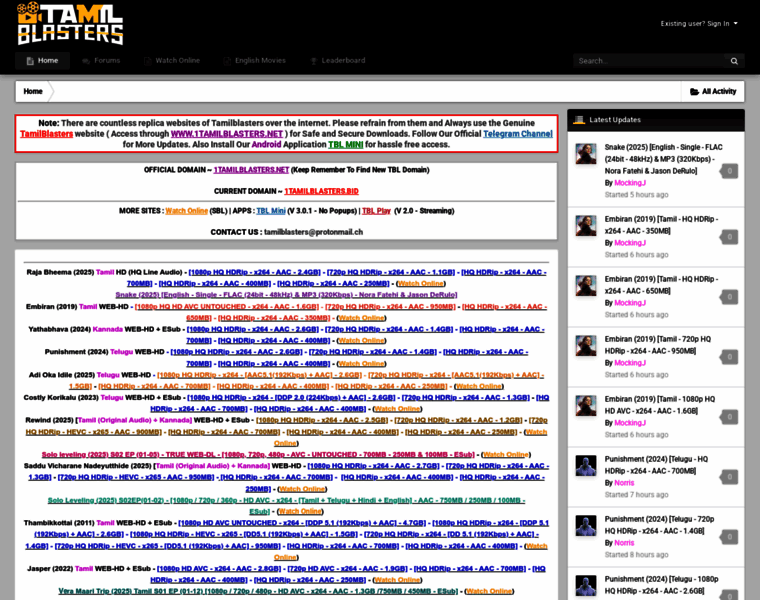Open Jasper 1080p HD AVC 2.8GB link
The height and width of the screenshot is (600, 760).
[219, 569]
